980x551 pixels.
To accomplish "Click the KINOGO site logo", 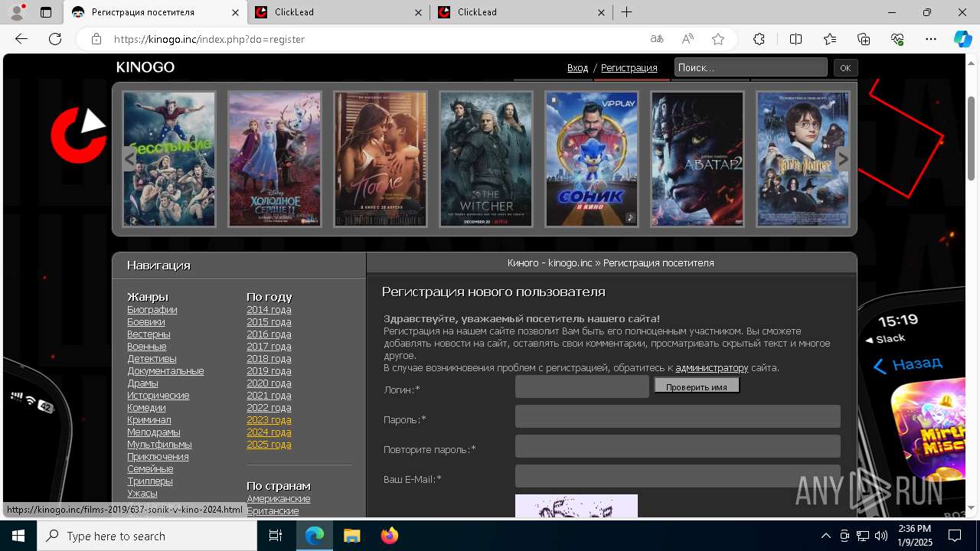I will [x=145, y=67].
